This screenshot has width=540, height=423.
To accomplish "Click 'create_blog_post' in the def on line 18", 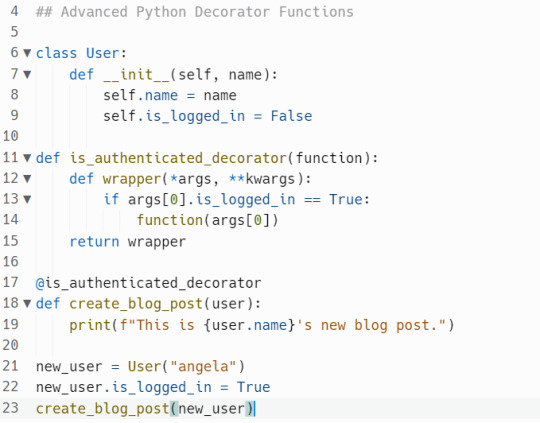I will 136,304.
